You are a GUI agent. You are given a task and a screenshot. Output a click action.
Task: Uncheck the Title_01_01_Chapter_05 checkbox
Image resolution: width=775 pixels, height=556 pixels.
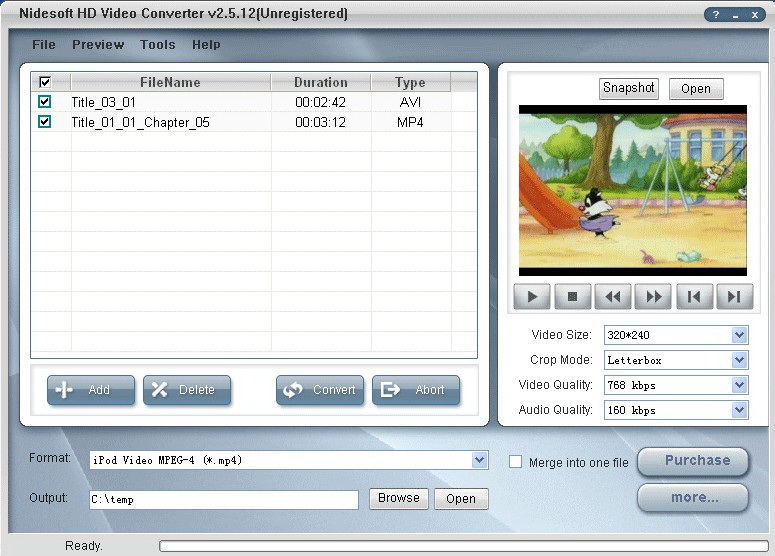point(44,122)
